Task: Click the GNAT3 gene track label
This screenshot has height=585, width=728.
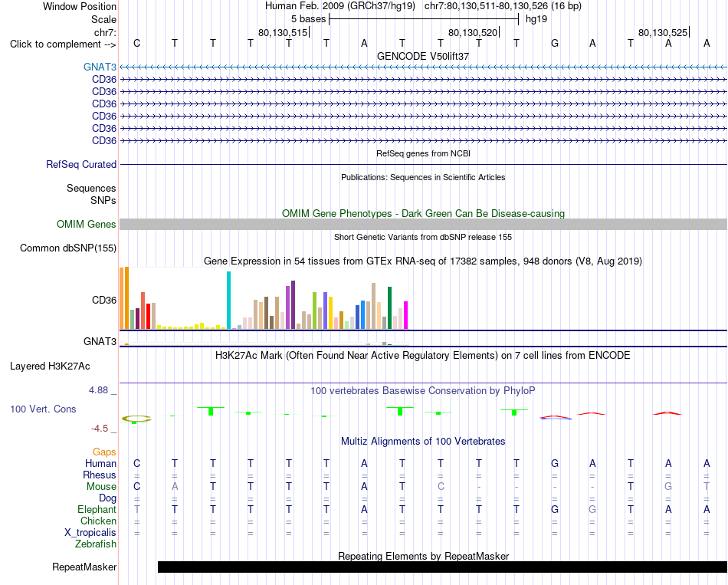Action: (100, 67)
